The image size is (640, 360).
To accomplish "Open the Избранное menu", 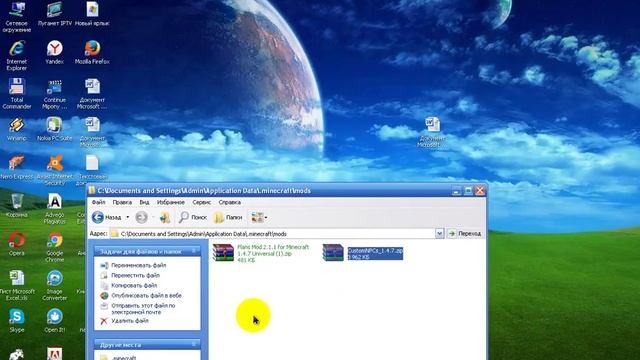I will click(x=171, y=202).
